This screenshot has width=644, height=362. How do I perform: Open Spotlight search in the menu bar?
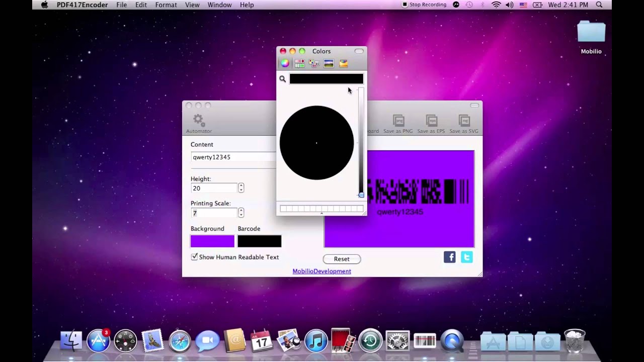click(599, 5)
